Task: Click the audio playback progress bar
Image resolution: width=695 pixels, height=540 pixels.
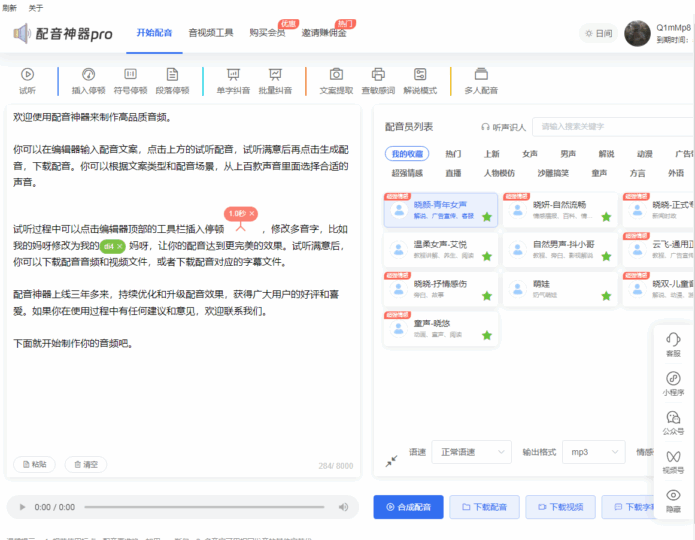Action: (204, 507)
